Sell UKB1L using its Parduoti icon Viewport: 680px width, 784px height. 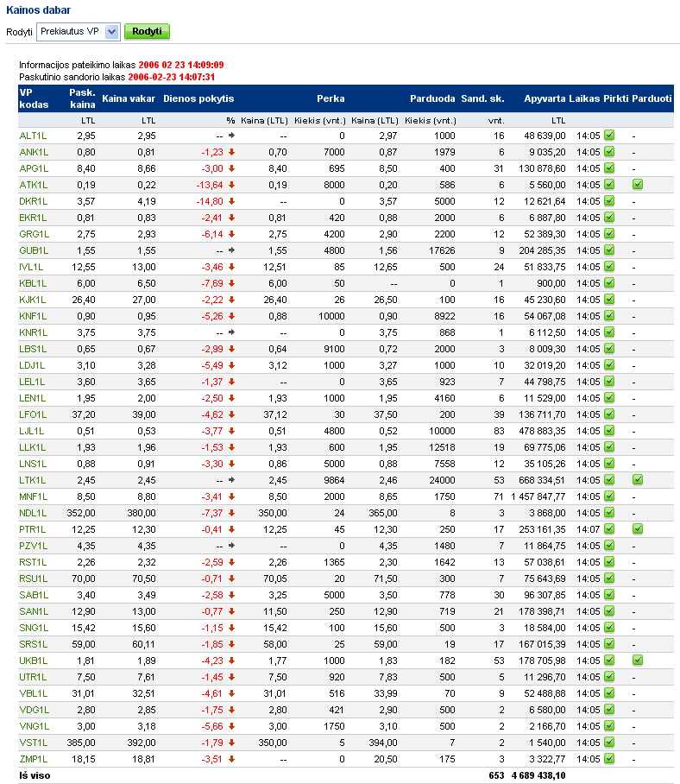638,660
